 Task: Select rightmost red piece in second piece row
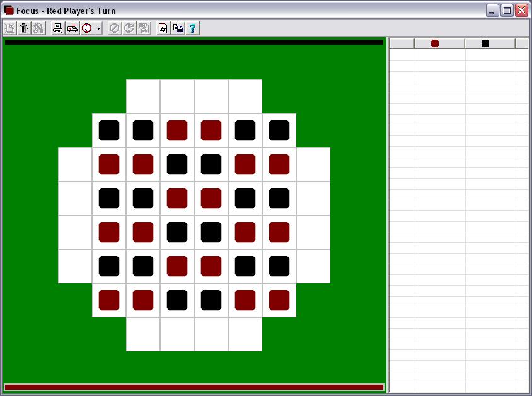click(x=279, y=164)
